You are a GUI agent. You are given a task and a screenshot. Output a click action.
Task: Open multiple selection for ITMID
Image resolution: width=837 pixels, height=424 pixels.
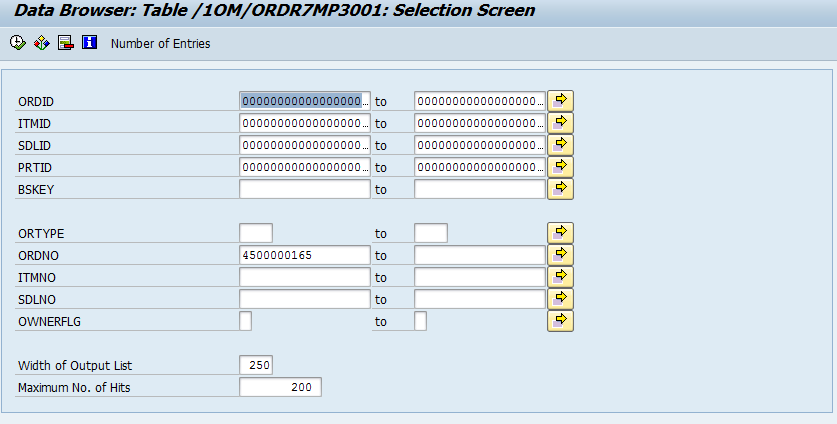(x=560, y=123)
